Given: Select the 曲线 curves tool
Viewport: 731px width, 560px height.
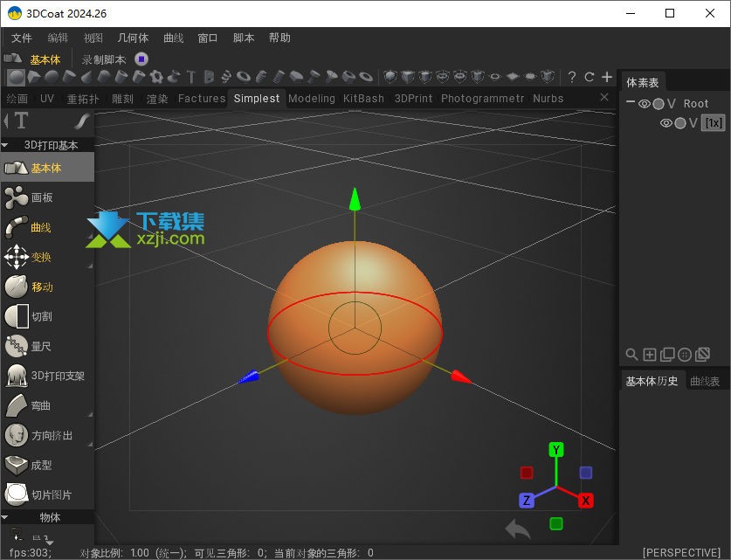Looking at the screenshot, I should [47, 227].
